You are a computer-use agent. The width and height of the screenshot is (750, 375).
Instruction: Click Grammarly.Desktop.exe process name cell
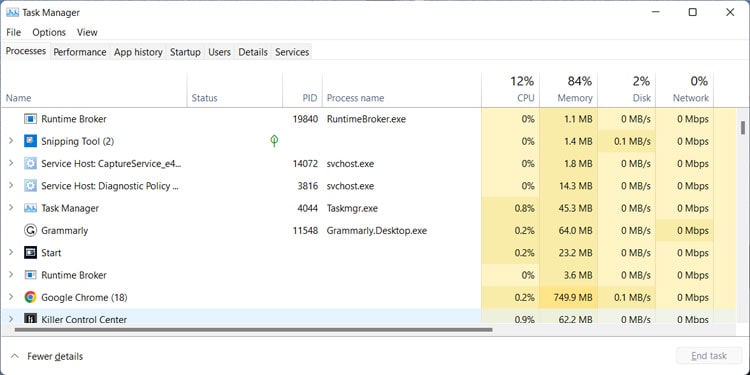(x=376, y=231)
